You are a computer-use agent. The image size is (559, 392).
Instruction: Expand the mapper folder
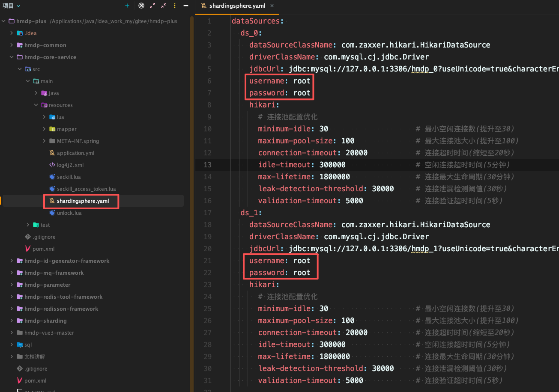(x=44, y=129)
